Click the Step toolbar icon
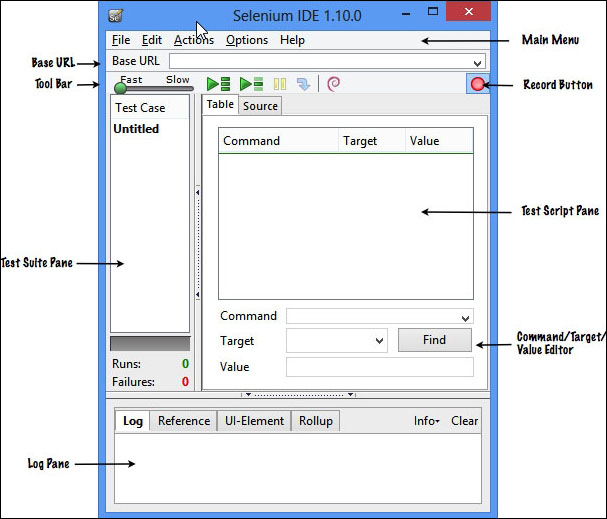This screenshot has height=519, width=607. [303, 85]
